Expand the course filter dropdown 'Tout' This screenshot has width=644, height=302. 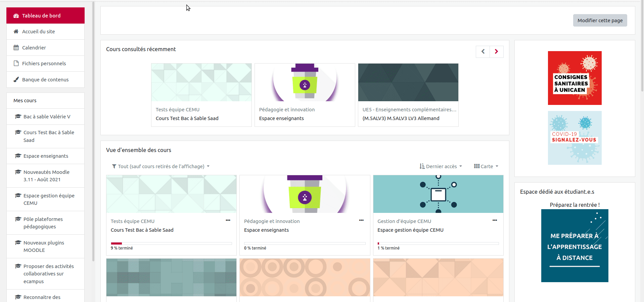point(161,166)
